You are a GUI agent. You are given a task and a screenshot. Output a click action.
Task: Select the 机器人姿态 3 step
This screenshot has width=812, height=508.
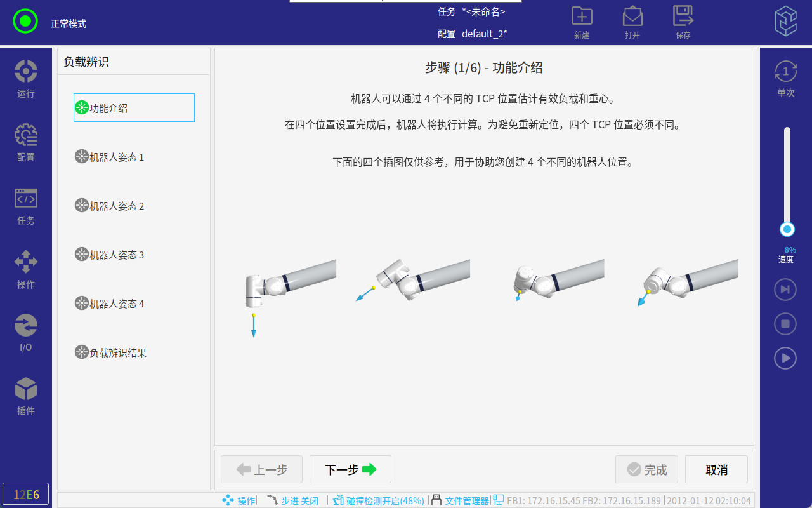(x=110, y=255)
